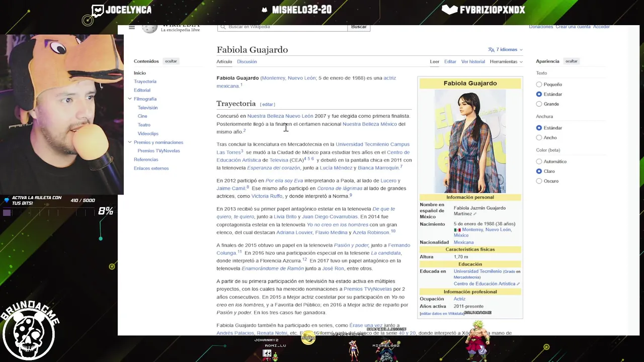Click editar datos en Wikidata link
The width and height of the screenshot is (644, 362).
[x=442, y=314]
